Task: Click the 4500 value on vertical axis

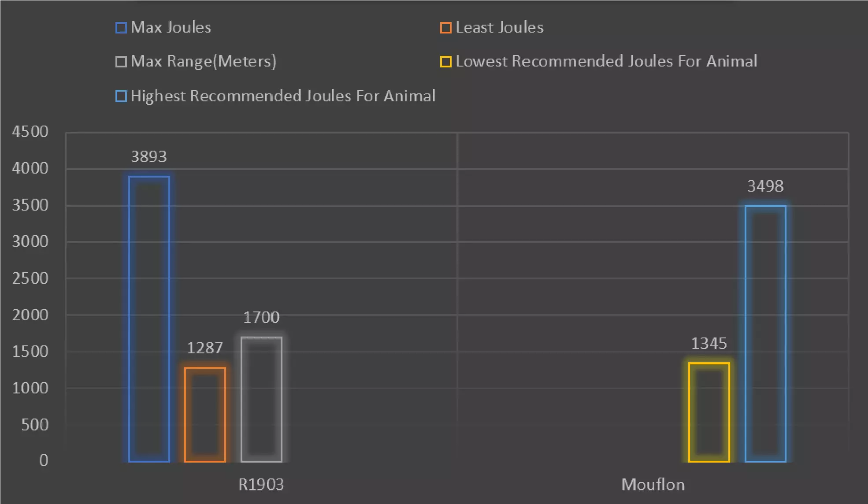Action: coord(30,132)
